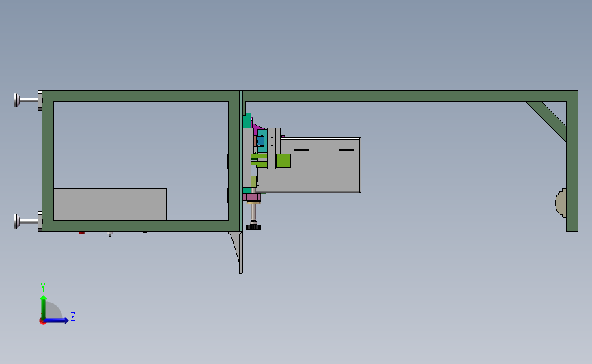Select the right vertical green frame post
This screenshot has height=364, width=592.
pos(572,166)
